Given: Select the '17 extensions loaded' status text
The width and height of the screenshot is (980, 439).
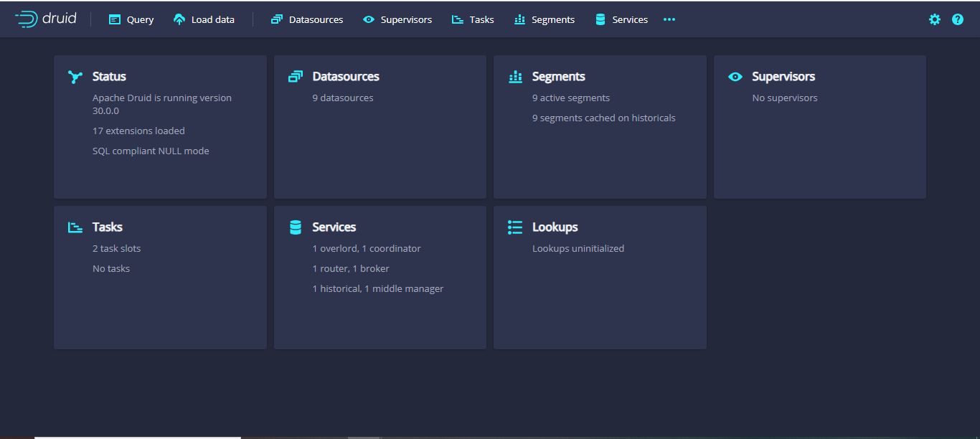Looking at the screenshot, I should pos(138,131).
